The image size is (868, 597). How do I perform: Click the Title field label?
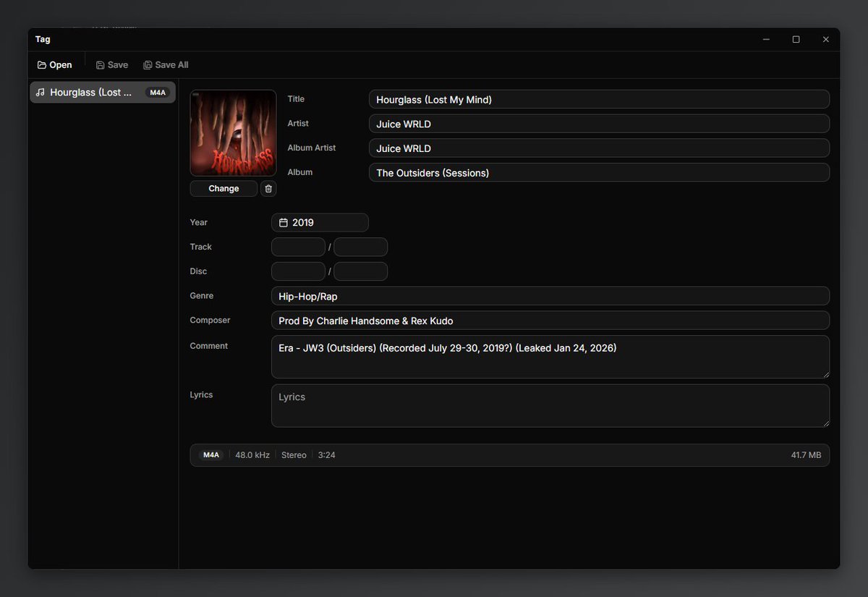pos(296,99)
